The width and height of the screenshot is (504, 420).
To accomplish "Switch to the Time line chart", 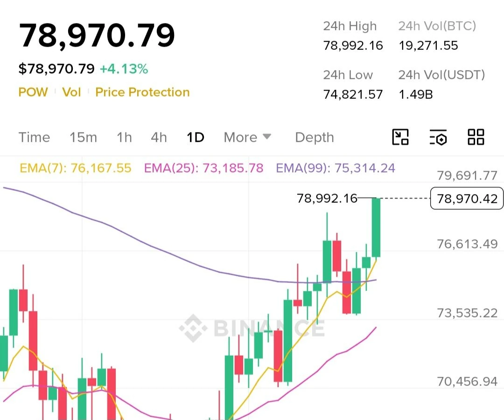I will point(35,138).
